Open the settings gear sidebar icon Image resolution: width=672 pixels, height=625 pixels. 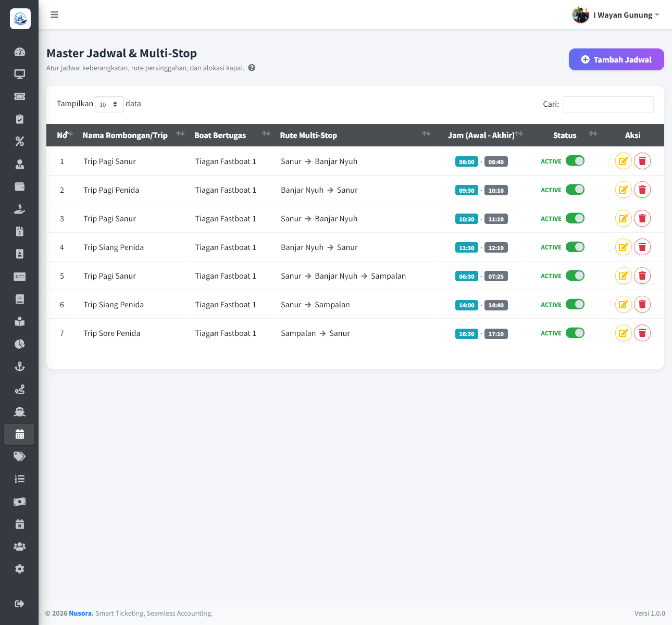19,569
